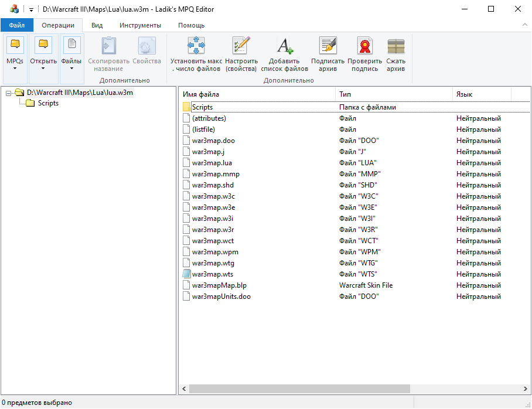Maximize the MPQ Editor window

pyautogui.click(x=490, y=9)
